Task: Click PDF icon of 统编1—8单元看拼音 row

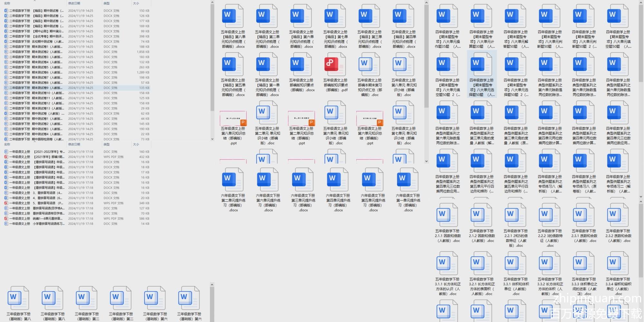Action: 6,219
